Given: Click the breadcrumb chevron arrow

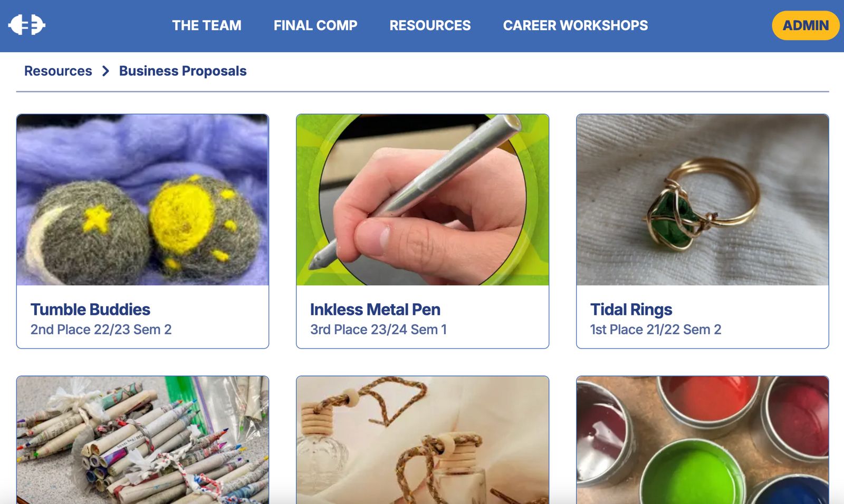Looking at the screenshot, I should 105,71.
